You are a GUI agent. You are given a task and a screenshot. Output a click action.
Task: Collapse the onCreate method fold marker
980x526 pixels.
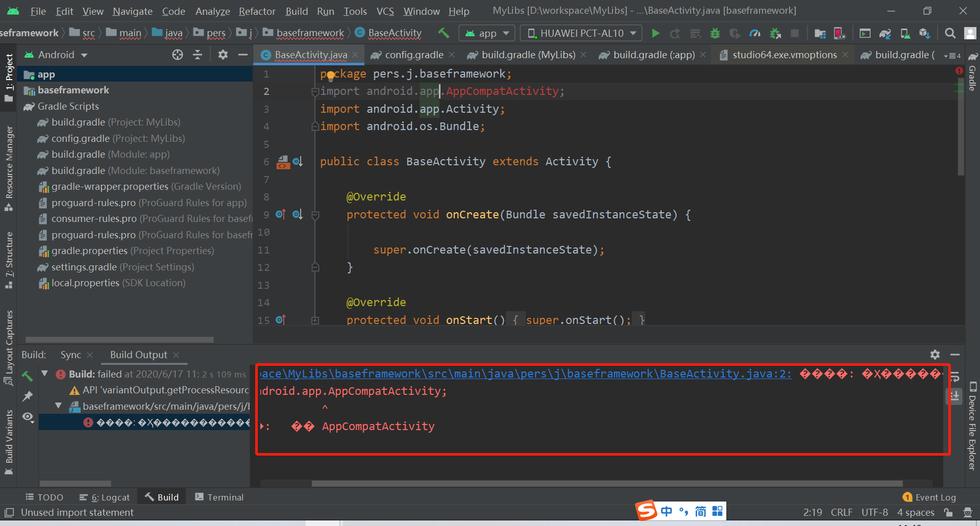[315, 215]
